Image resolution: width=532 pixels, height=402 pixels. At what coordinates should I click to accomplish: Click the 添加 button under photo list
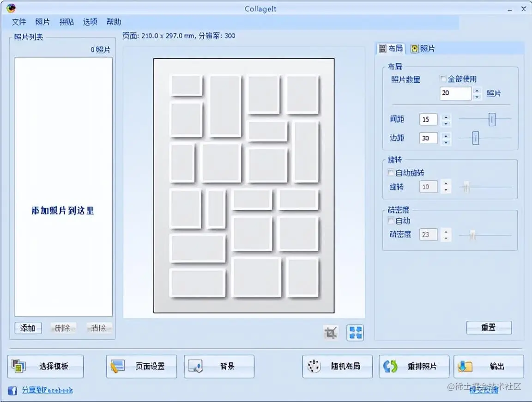click(28, 328)
